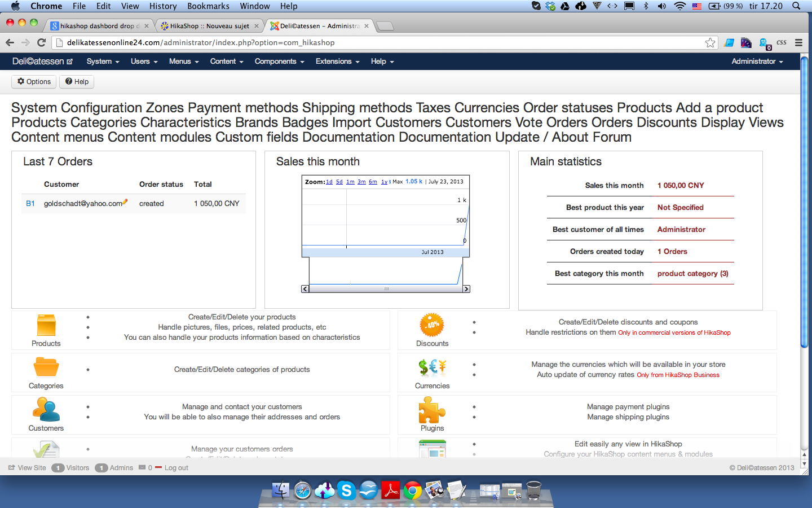Switch to the hikashop dashboard tab
The height and width of the screenshot is (508, 812).
99,26
